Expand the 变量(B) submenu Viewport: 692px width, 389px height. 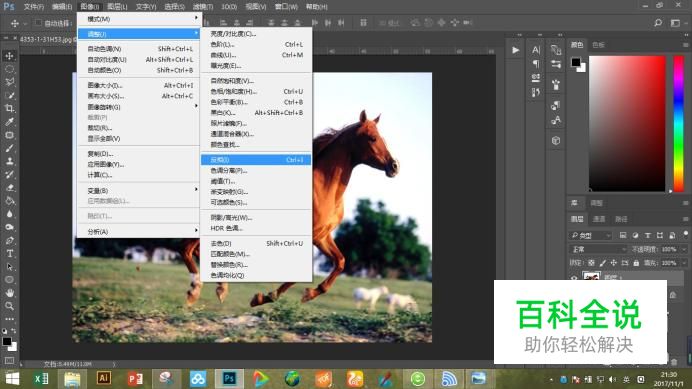point(139,190)
